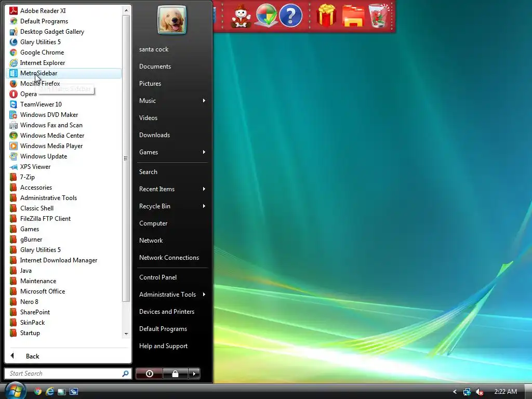Show hidden tray icons arrow

click(x=455, y=392)
